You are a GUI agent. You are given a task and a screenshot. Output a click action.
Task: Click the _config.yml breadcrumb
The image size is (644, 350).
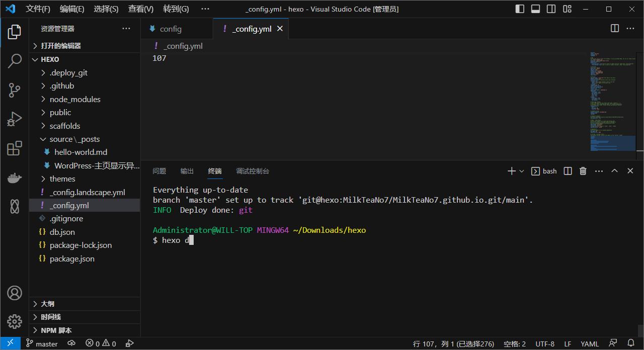pyautogui.click(x=183, y=46)
